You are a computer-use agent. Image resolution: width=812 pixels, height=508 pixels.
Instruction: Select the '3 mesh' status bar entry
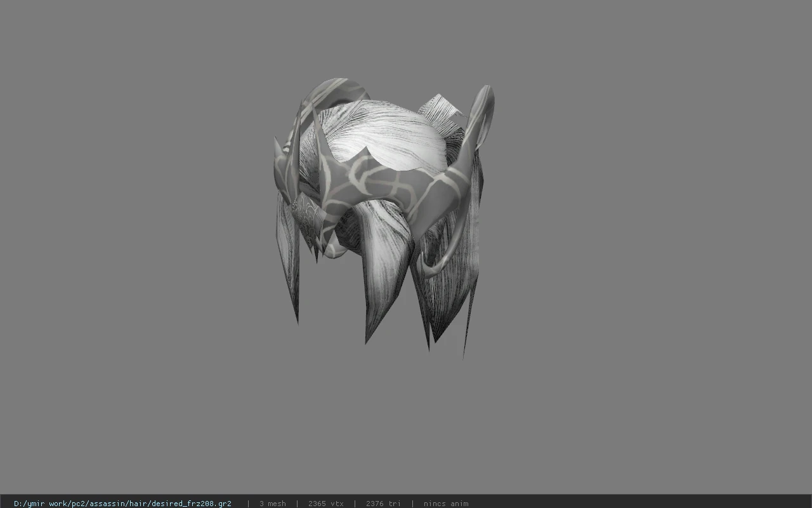(x=273, y=504)
